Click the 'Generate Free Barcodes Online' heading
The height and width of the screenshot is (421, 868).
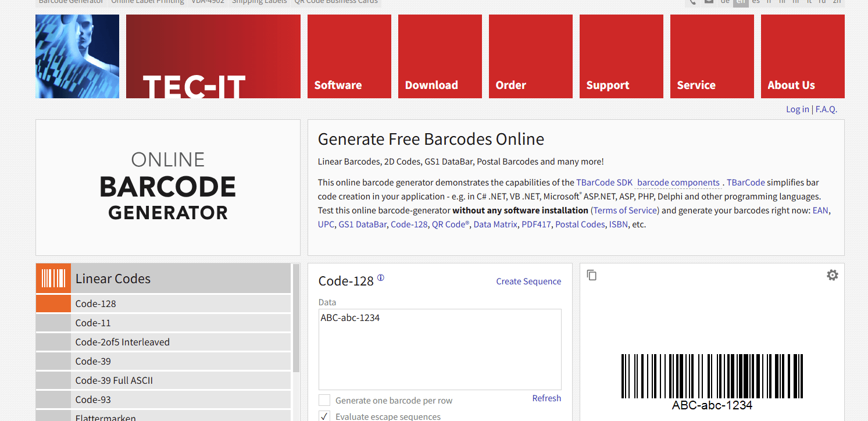tap(431, 140)
